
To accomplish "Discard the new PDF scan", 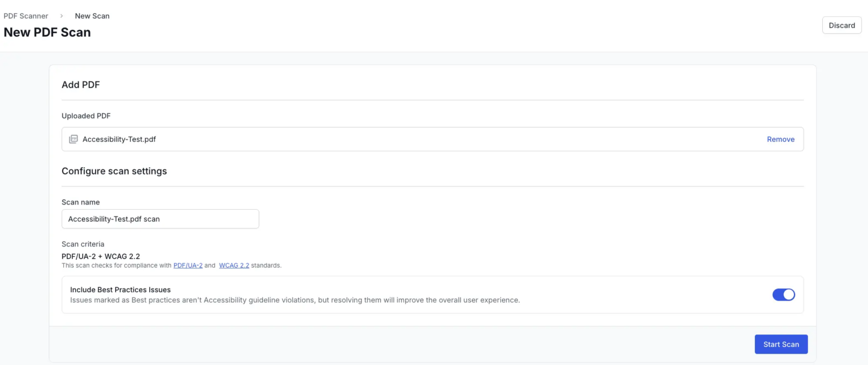I will (x=841, y=25).
